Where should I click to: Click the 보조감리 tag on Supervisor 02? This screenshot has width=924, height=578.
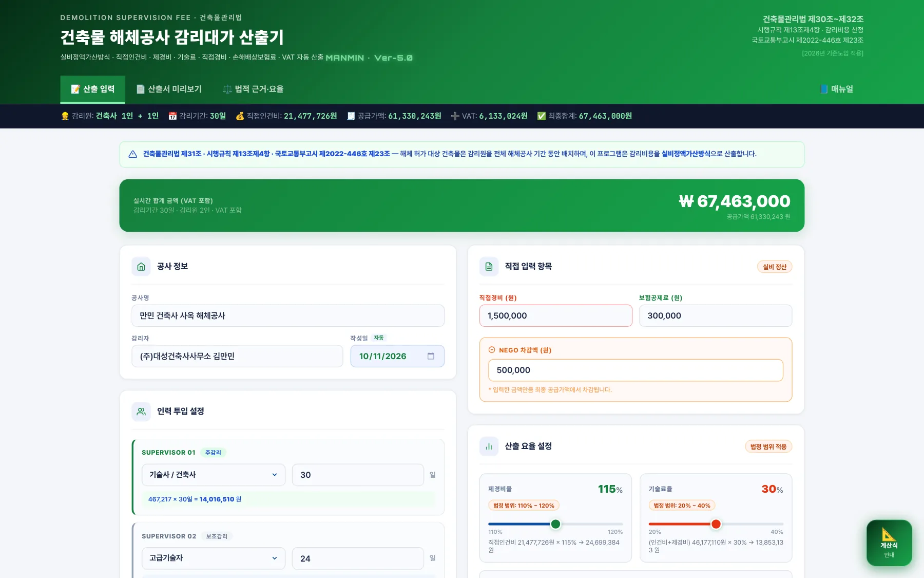click(x=217, y=536)
